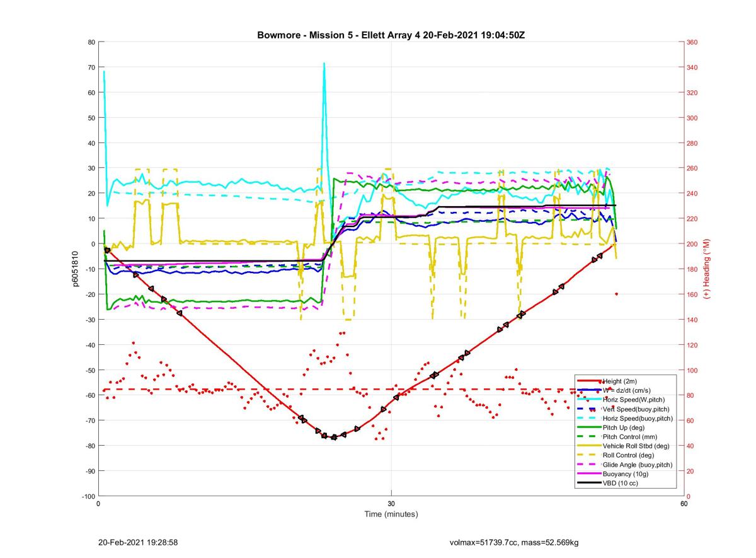Click the 'Vehicle Roll Stbd (deg)' legend label
The height and width of the screenshot is (558, 756).
click(x=637, y=446)
